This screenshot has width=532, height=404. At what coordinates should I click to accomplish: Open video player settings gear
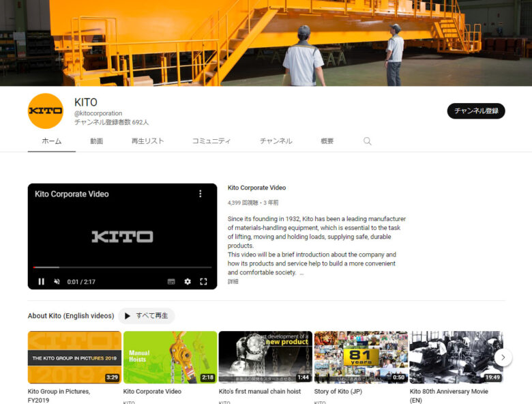[x=188, y=281]
